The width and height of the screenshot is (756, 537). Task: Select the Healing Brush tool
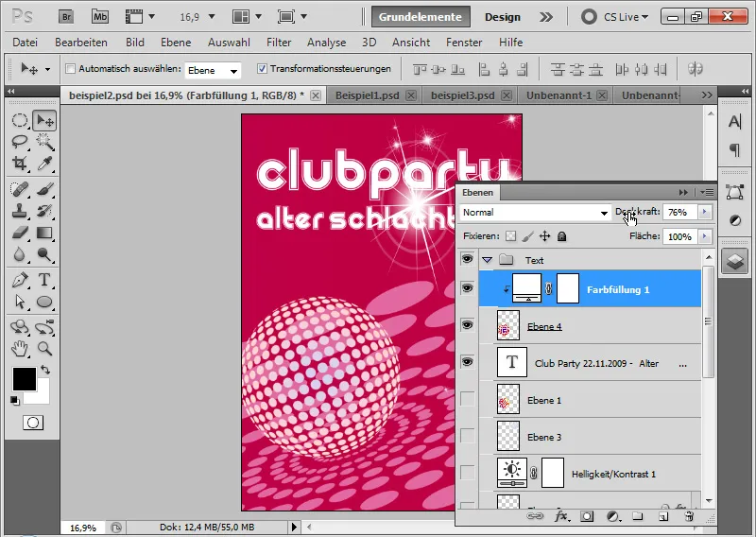(19, 189)
